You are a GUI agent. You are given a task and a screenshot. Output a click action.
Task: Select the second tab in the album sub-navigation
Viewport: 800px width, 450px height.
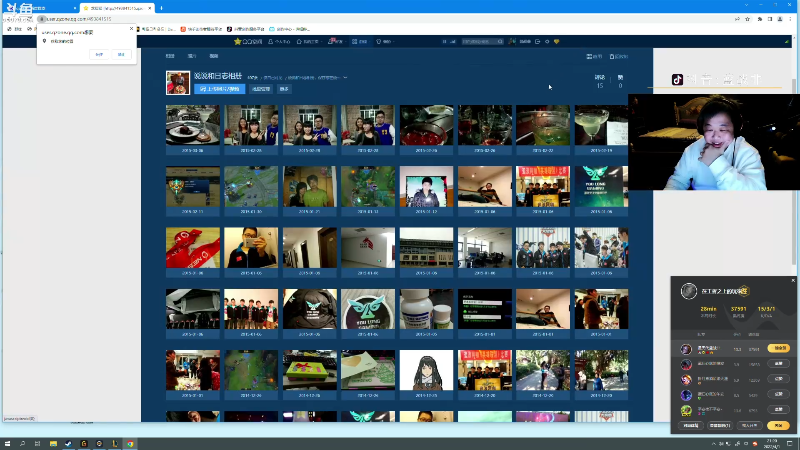(x=192, y=56)
